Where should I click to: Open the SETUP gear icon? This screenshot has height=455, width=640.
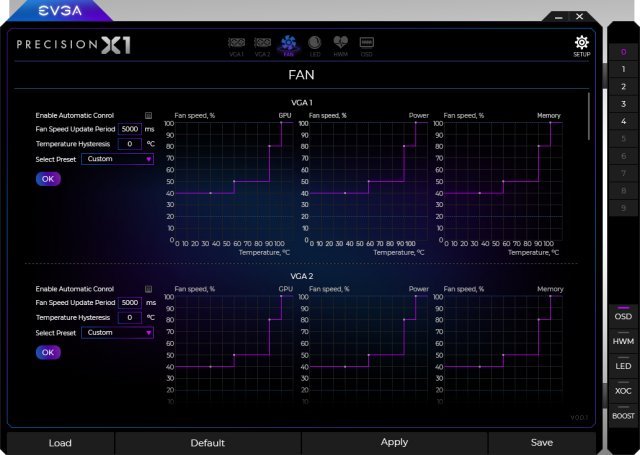pyautogui.click(x=582, y=46)
